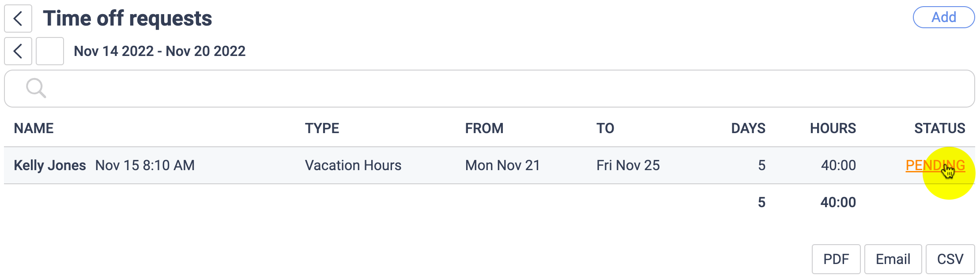Sort by the HOURS column header
This screenshot has width=980, height=279.
(833, 128)
